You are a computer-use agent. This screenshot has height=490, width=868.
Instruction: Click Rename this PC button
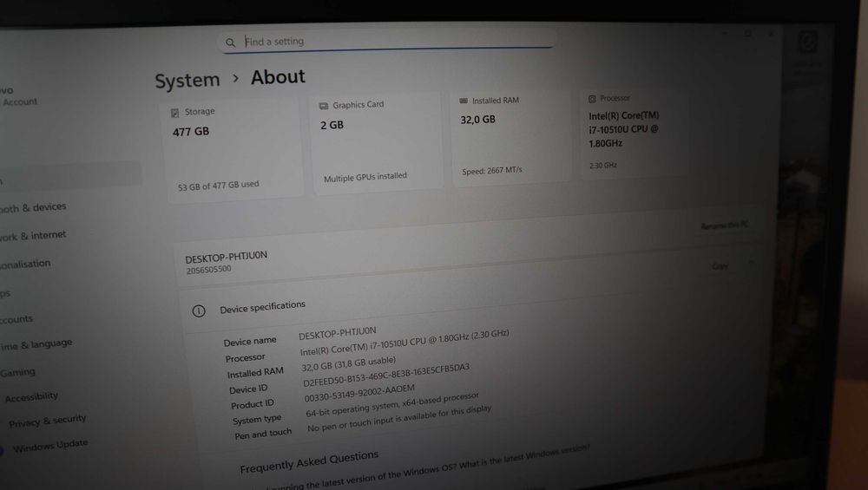724,225
